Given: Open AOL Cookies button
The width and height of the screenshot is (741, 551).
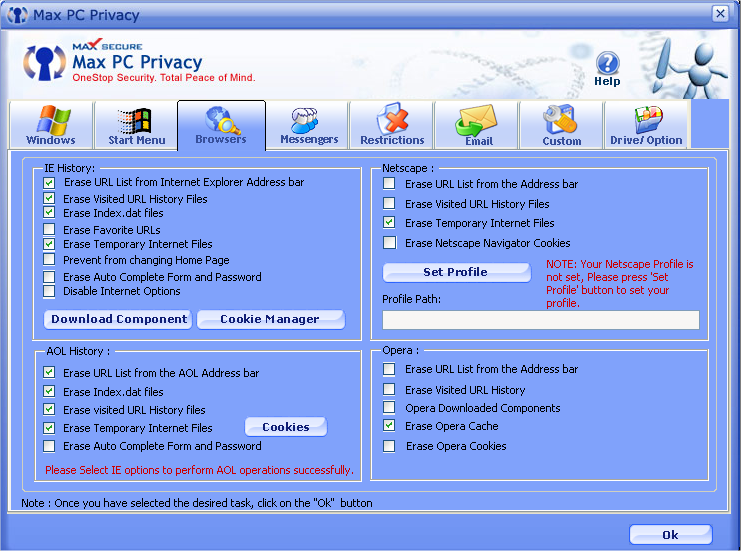Looking at the screenshot, I should click(285, 427).
